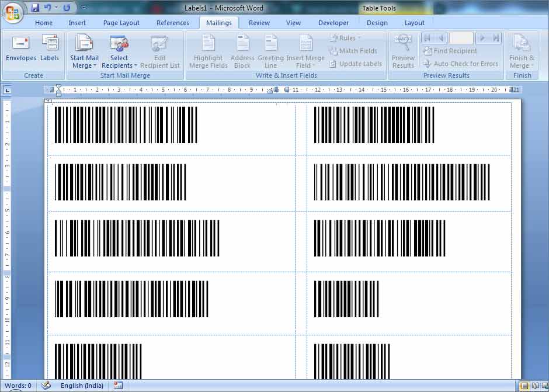Open the Rules dropdown
The width and height of the screenshot is (549, 392).
(x=345, y=38)
